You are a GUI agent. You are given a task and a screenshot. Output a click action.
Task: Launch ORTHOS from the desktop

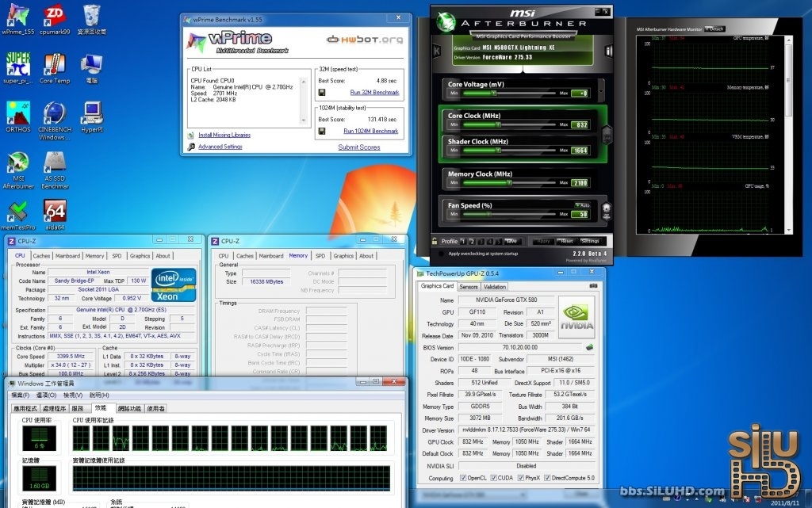pos(17,113)
